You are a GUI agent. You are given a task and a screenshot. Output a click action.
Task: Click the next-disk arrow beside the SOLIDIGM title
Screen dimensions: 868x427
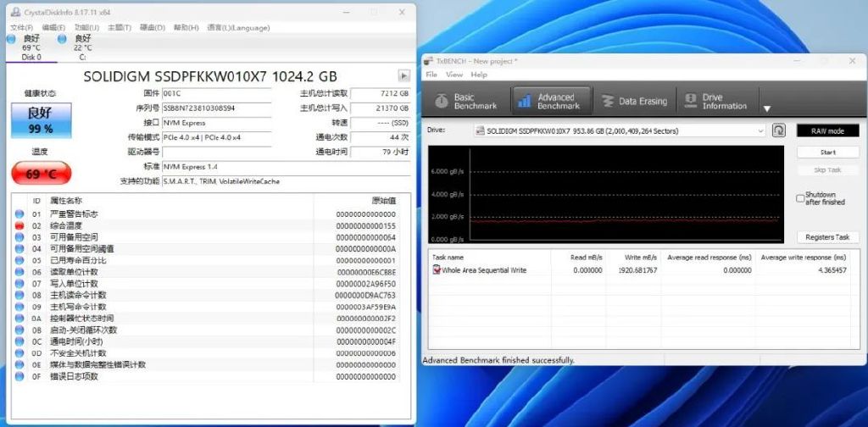[x=404, y=75]
